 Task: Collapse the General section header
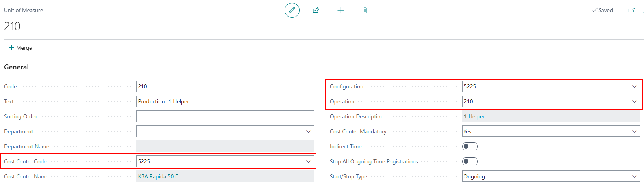pyautogui.click(x=16, y=67)
